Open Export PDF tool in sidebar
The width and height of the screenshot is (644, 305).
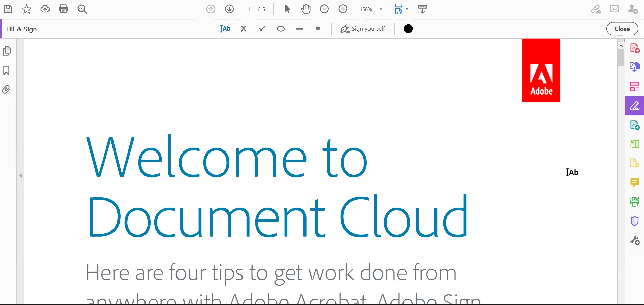click(635, 67)
